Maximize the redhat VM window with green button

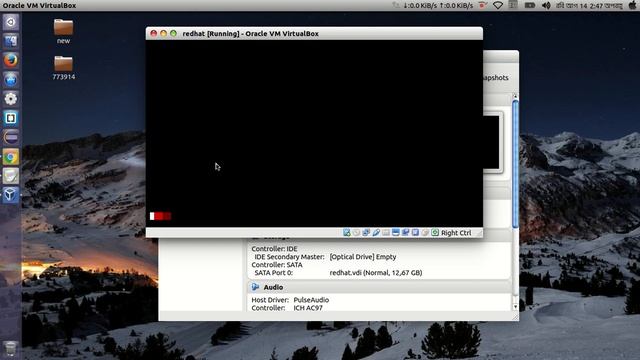pyautogui.click(x=173, y=33)
